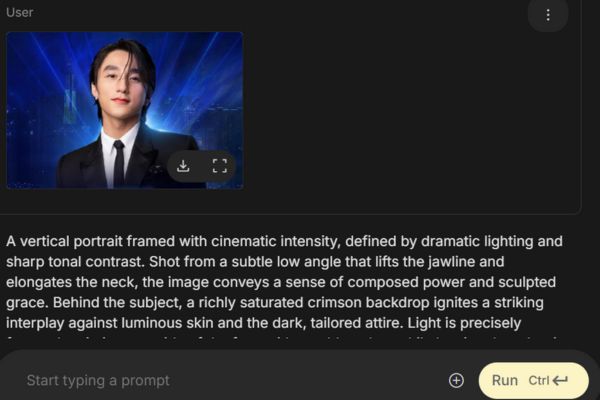This screenshot has height=400, width=600.
Task: Expand the portrait image to fullscreen
Action: click(220, 166)
